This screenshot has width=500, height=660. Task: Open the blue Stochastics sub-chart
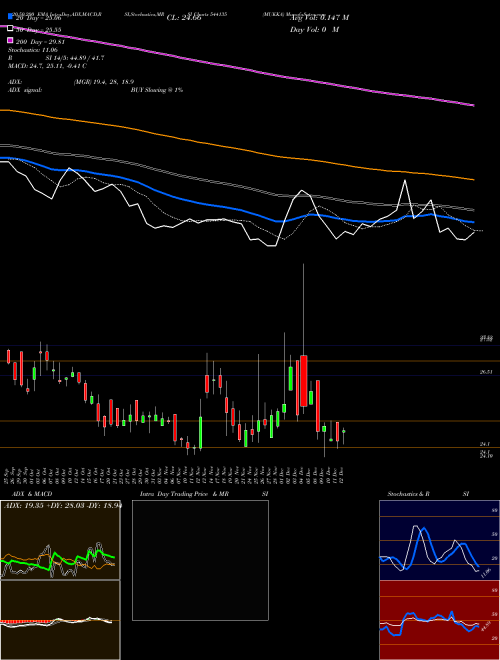(439, 540)
